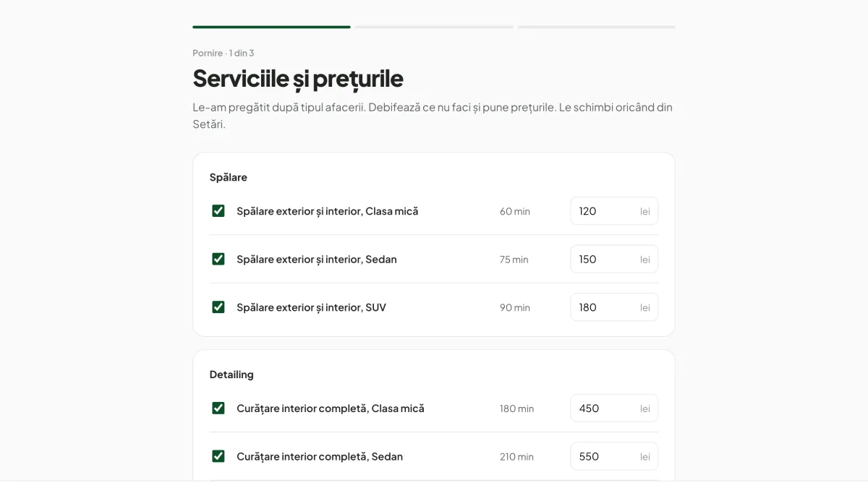Click the 'Curățare interior completă, Clasa mică' label
This screenshot has height=488, width=868.
click(331, 408)
